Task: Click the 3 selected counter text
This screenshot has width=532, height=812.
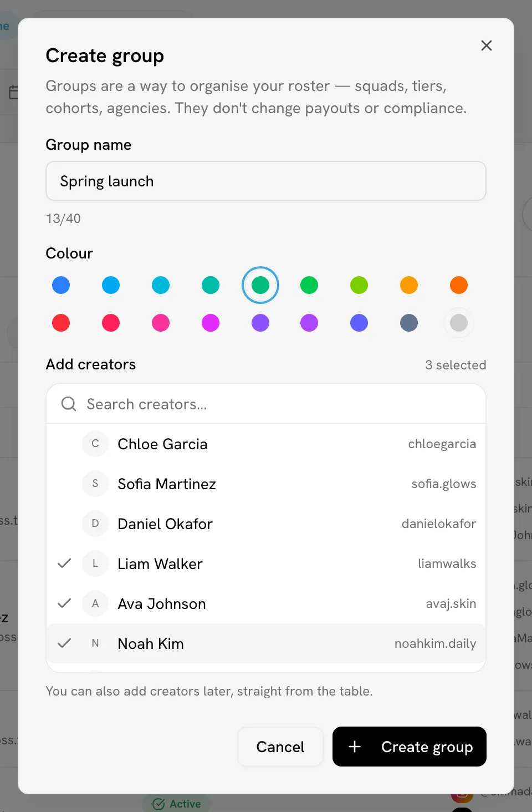Action: click(456, 365)
